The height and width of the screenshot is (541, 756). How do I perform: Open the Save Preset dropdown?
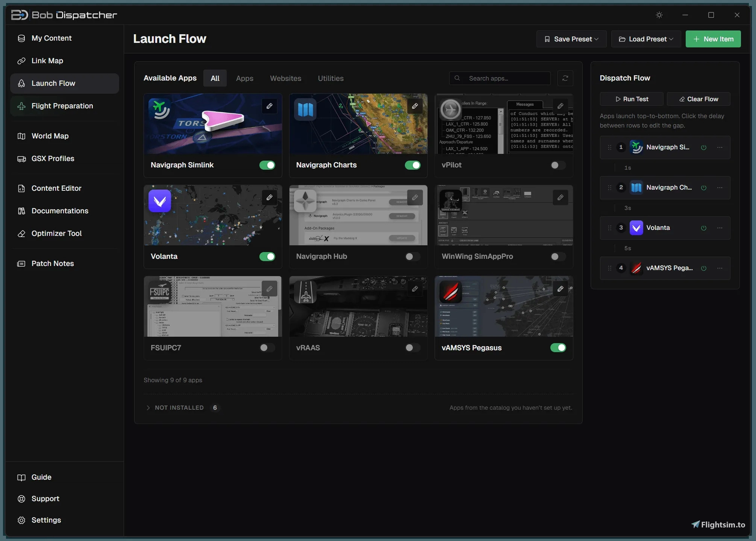pos(571,39)
